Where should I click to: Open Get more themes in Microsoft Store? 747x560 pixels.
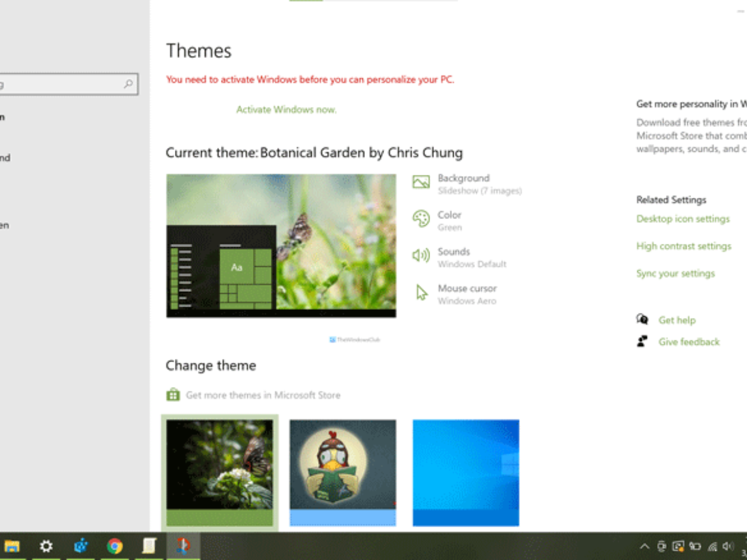point(263,395)
